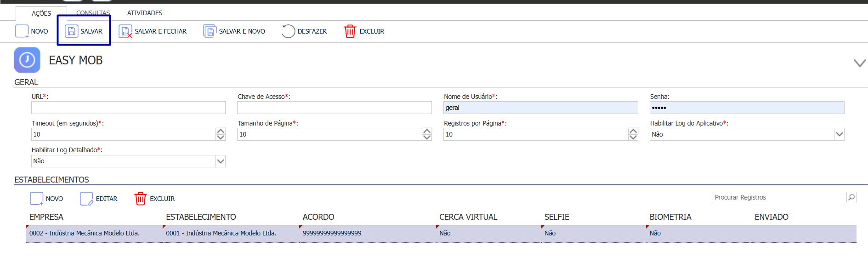Click the red Excluir trash icon in top toolbar

pos(350,31)
